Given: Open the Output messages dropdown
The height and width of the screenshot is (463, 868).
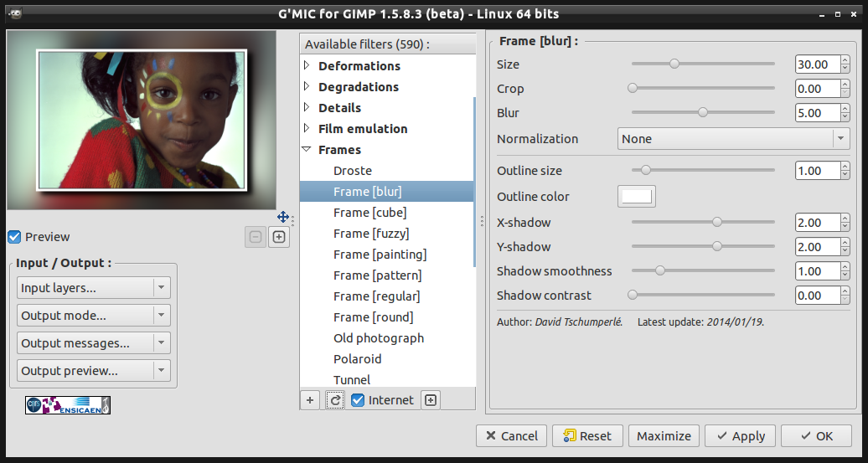Looking at the screenshot, I should [94, 343].
